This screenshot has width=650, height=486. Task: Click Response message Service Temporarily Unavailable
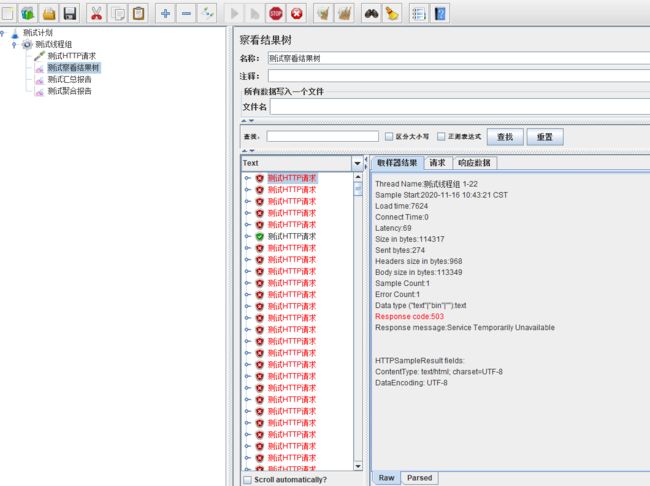click(465, 328)
